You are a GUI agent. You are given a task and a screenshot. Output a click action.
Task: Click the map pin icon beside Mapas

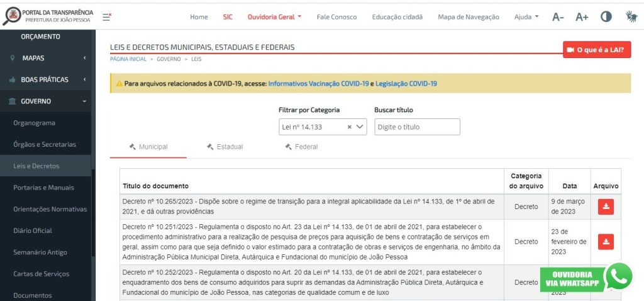click(13, 58)
